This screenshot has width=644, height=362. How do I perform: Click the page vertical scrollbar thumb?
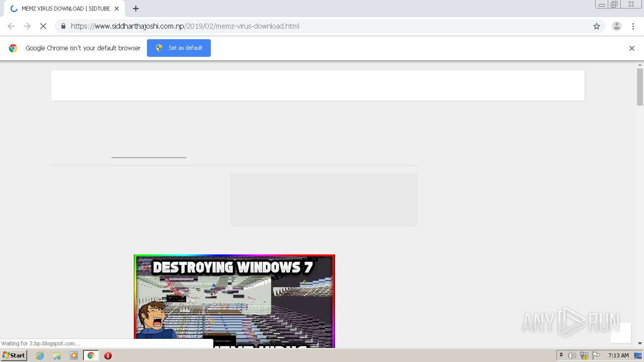640,87
